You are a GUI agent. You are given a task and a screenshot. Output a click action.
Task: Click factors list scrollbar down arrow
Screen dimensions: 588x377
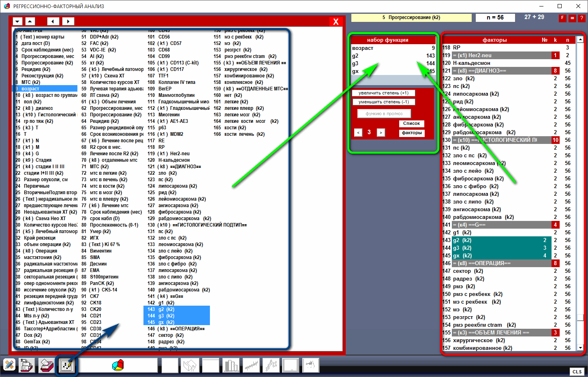pyautogui.click(x=580, y=348)
